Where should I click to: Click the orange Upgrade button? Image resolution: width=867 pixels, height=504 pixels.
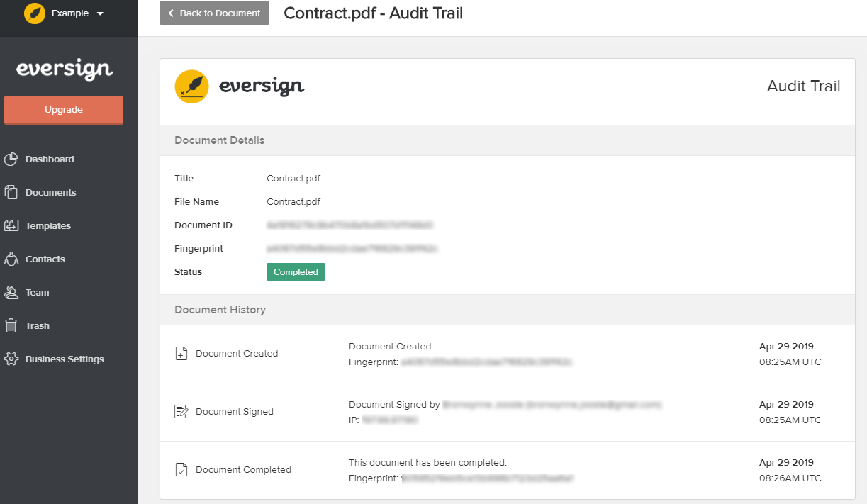[64, 110]
